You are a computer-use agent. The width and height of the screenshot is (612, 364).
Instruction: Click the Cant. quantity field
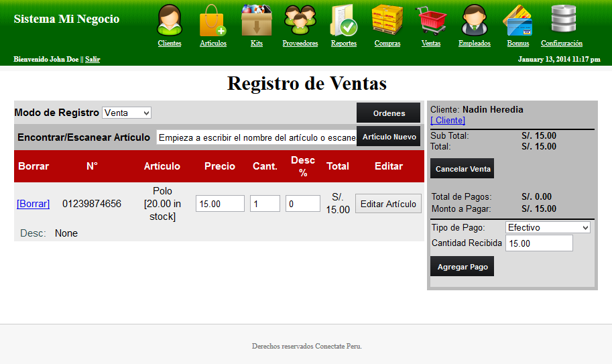(x=265, y=204)
